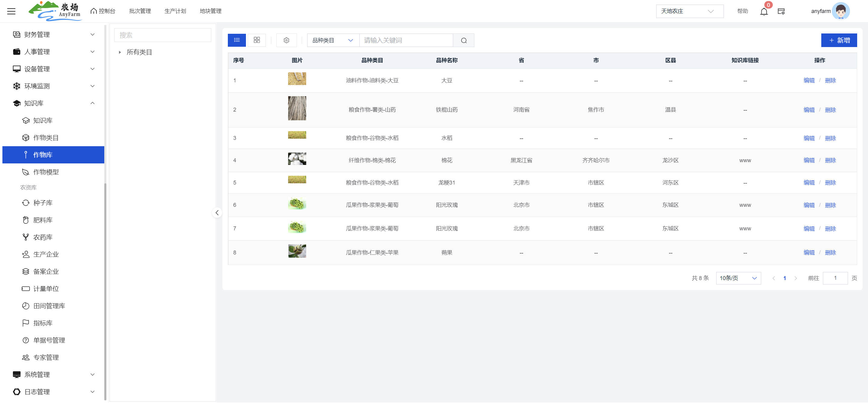
Task: Click 删除 for 棉花 row
Action: coord(830,160)
